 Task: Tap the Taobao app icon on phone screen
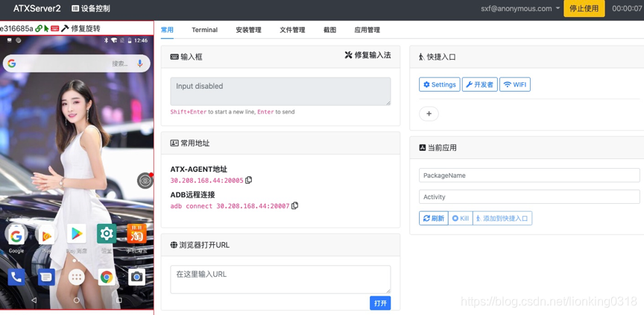136,234
